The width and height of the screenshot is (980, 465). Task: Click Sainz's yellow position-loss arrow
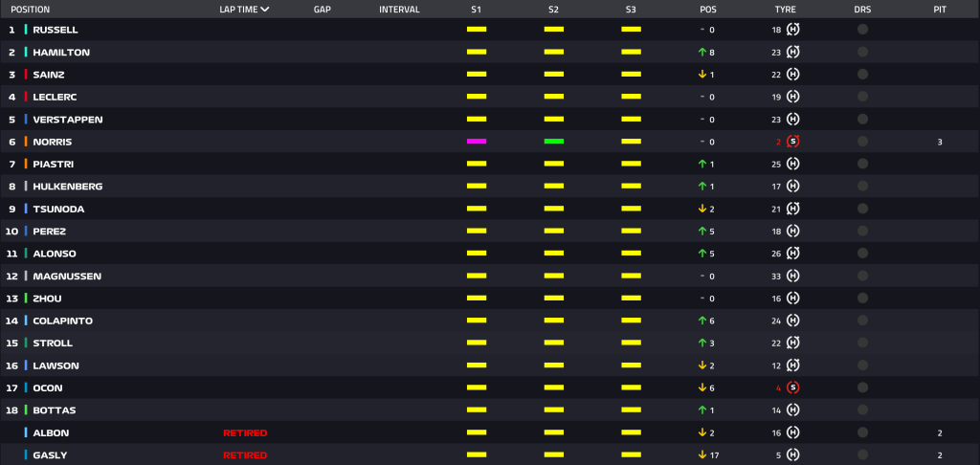(x=702, y=75)
